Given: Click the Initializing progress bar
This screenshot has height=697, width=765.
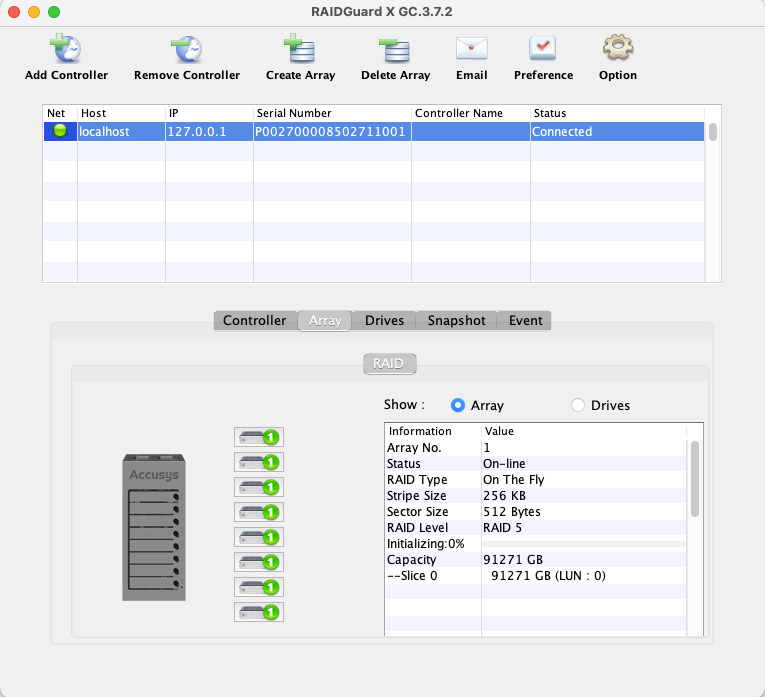Looking at the screenshot, I should [584, 544].
